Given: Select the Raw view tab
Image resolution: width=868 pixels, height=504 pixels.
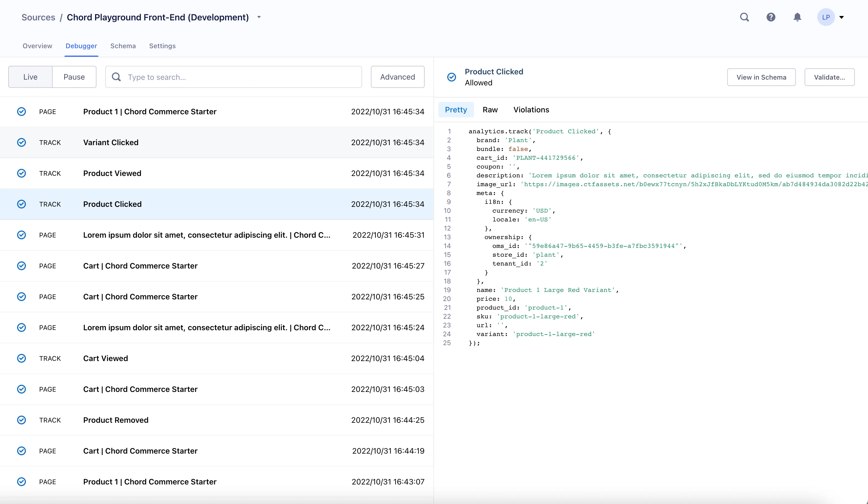Looking at the screenshot, I should 490,110.
